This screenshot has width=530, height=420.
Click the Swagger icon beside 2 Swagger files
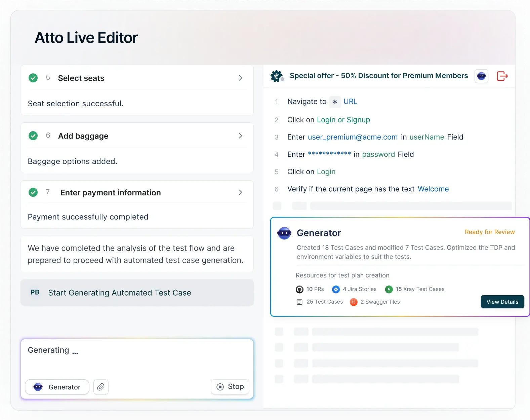[x=354, y=302]
